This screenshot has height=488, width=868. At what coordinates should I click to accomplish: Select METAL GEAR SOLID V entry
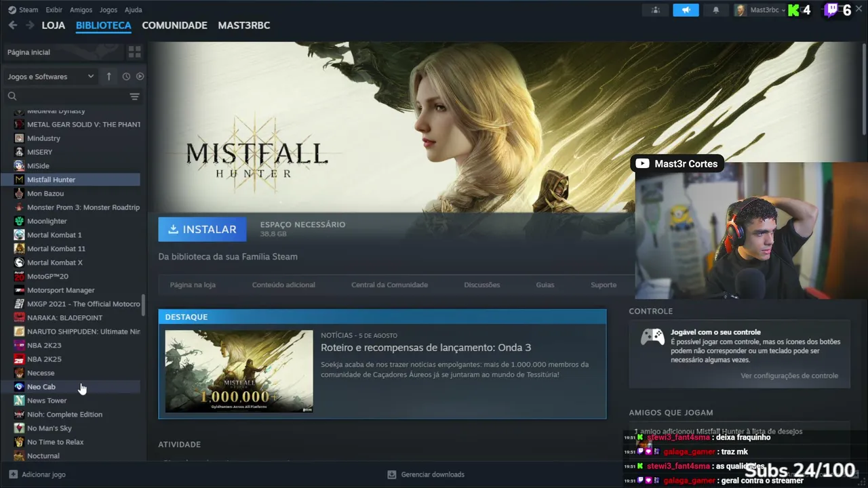[x=71, y=125]
